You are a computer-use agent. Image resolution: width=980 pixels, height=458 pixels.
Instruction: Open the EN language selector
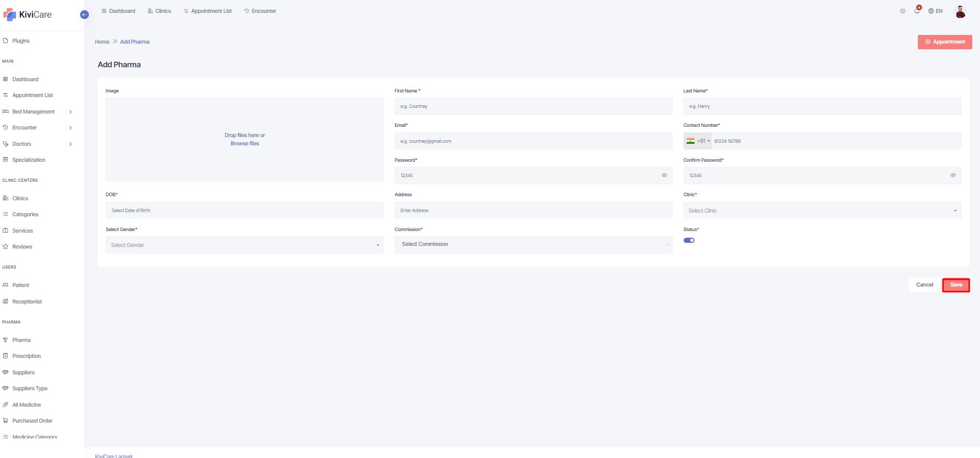tap(935, 11)
